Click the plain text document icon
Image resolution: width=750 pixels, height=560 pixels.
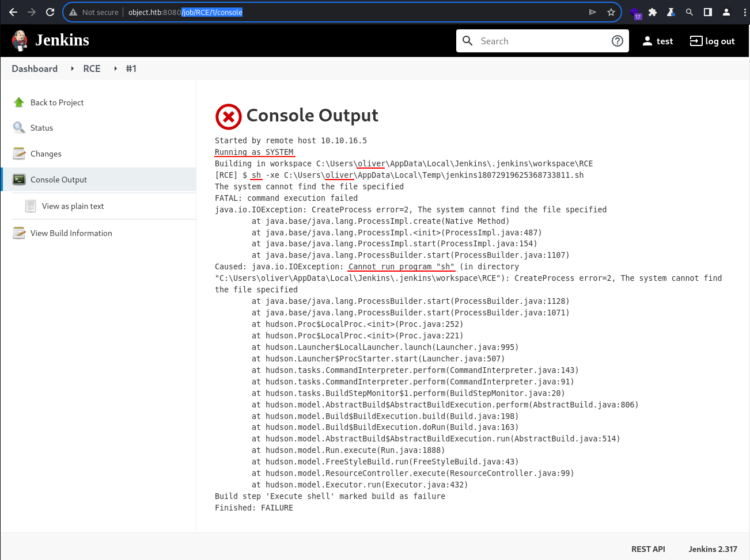(x=31, y=206)
